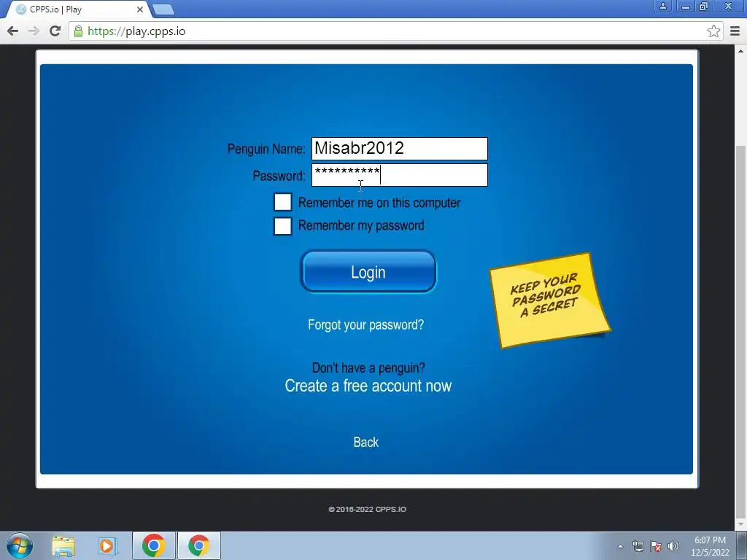
Task: Enable Remember me on this computer
Action: [x=283, y=202]
